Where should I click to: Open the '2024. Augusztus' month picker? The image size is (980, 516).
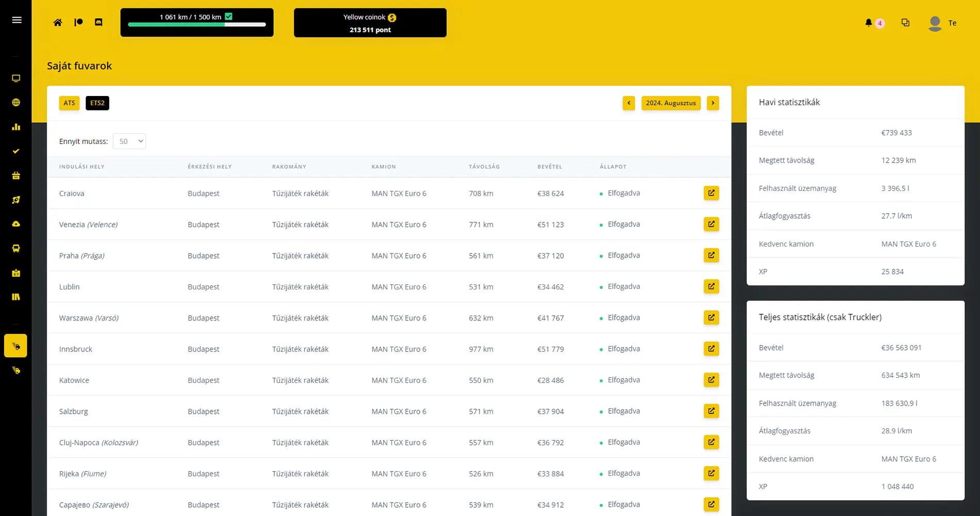671,103
